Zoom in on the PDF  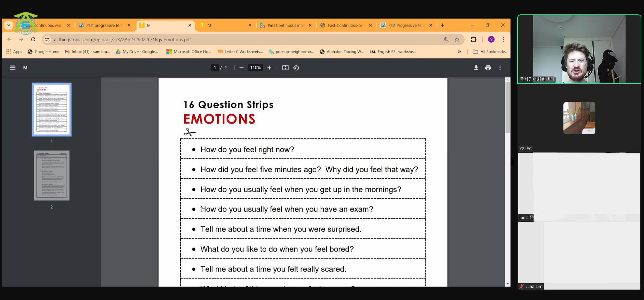click(x=269, y=68)
